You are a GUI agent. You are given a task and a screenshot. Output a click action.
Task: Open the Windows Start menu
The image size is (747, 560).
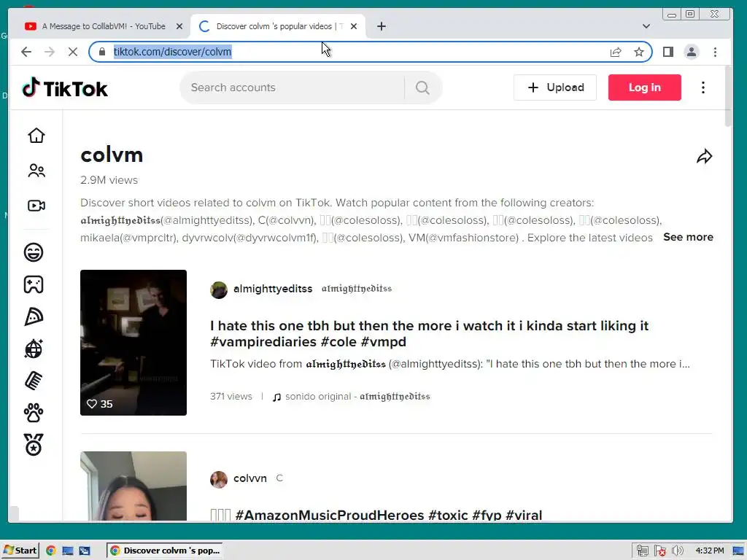[x=20, y=551]
